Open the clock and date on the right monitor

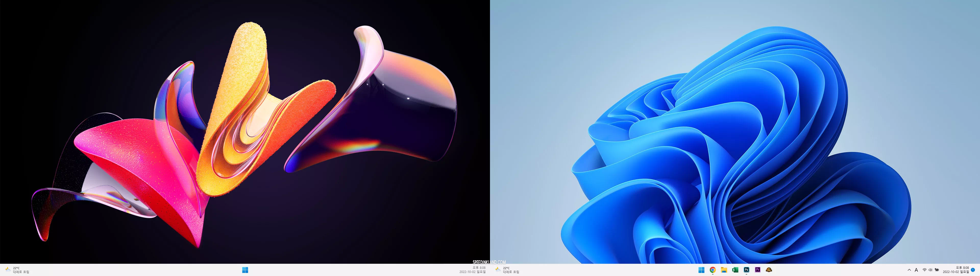[x=956, y=270]
